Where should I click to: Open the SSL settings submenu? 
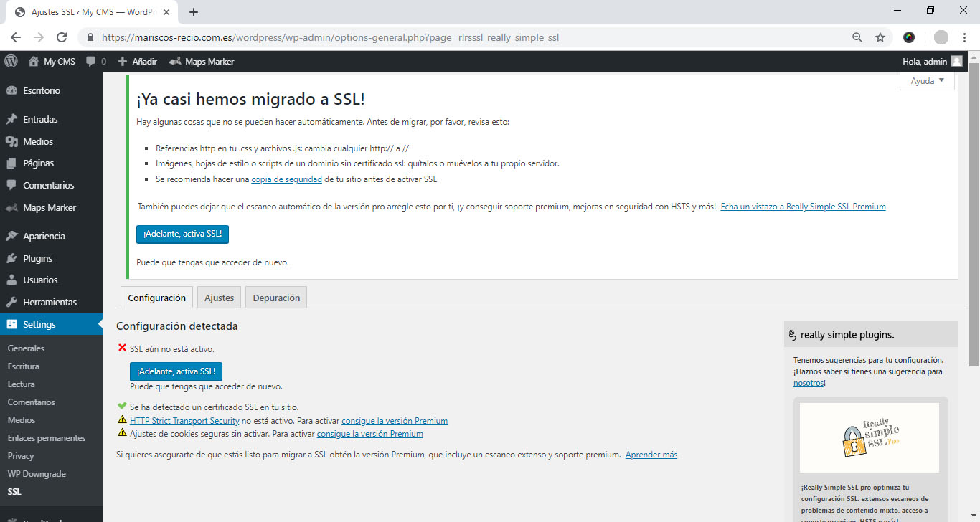[14, 492]
